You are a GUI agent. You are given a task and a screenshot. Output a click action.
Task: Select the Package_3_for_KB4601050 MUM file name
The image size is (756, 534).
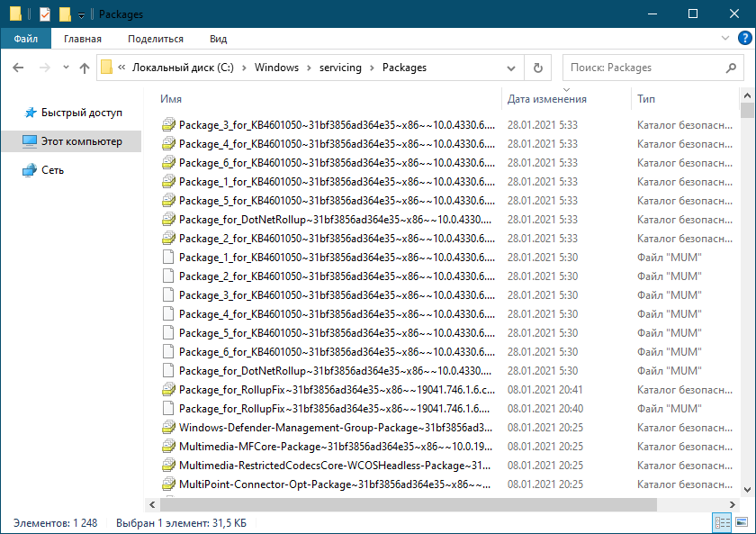[337, 295]
